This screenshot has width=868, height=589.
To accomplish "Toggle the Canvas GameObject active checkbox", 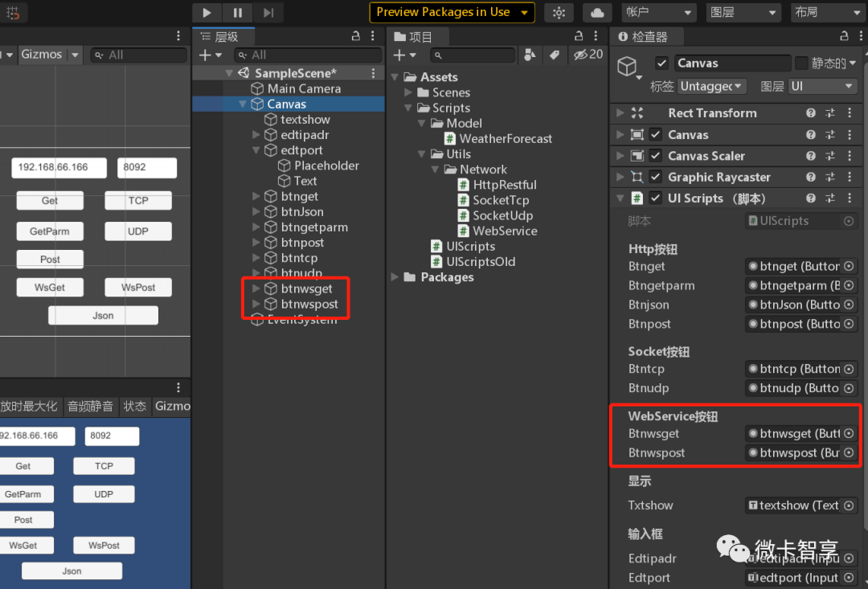I will (x=661, y=63).
